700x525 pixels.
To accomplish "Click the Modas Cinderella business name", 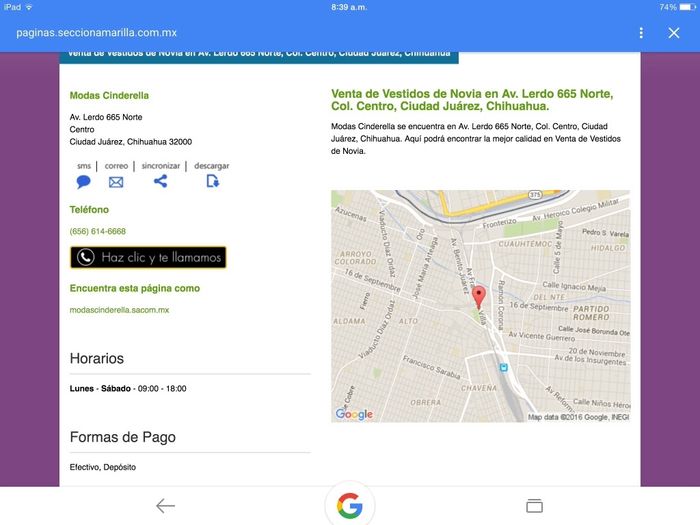I will pos(109,96).
